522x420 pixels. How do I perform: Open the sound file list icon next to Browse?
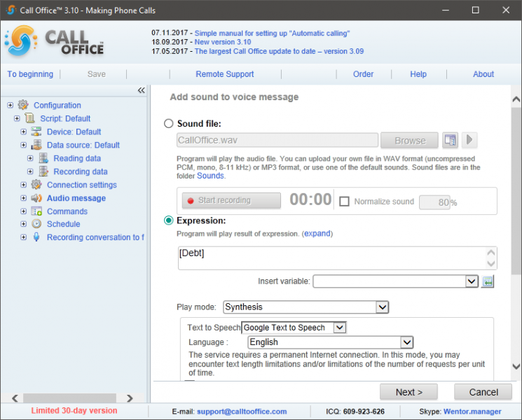click(450, 140)
